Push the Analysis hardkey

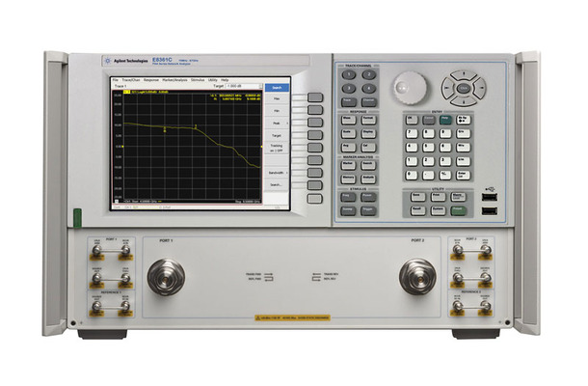368,179
